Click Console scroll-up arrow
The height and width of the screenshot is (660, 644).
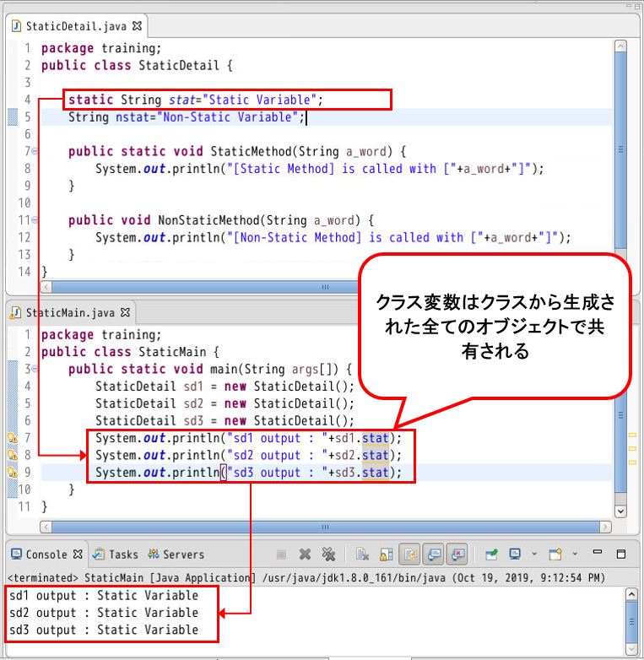pyautogui.click(x=632, y=594)
